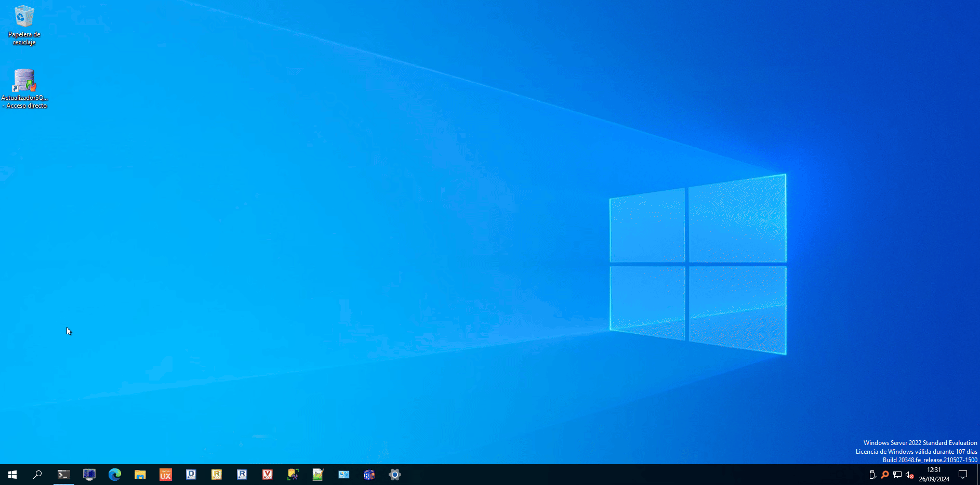
Task: Launch the toy blocks app in taskbar
Action: coord(369,475)
